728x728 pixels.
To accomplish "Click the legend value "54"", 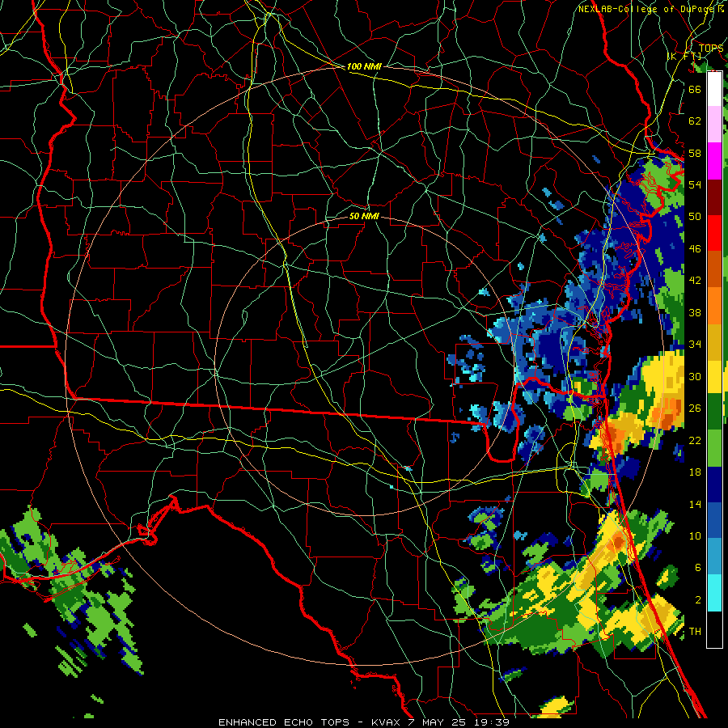I will click(x=695, y=184).
